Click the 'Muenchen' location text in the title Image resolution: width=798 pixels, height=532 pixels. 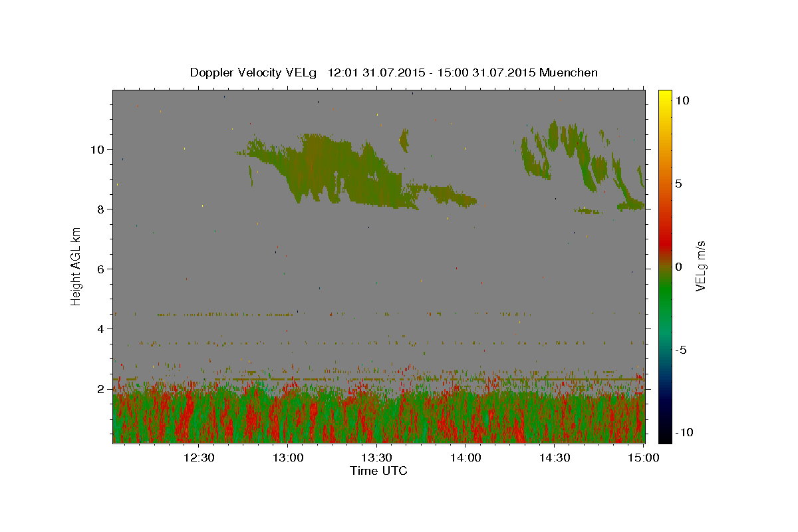click(569, 72)
